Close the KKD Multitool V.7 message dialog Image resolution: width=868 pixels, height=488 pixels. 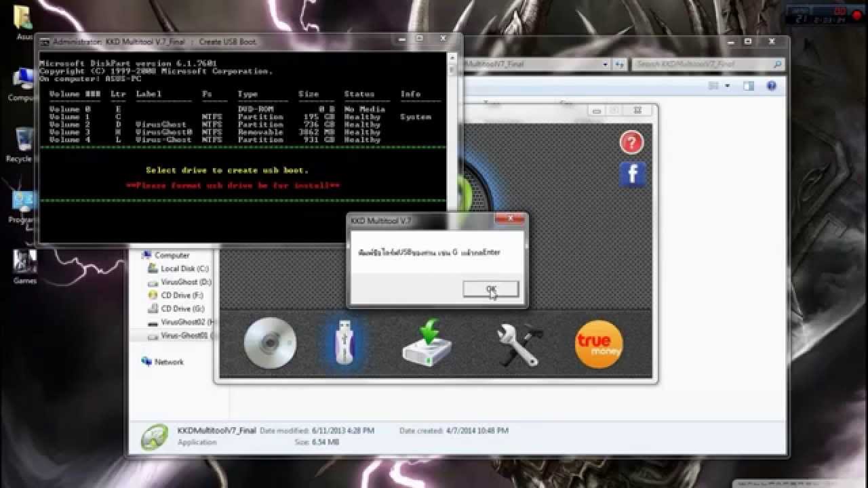(x=509, y=220)
